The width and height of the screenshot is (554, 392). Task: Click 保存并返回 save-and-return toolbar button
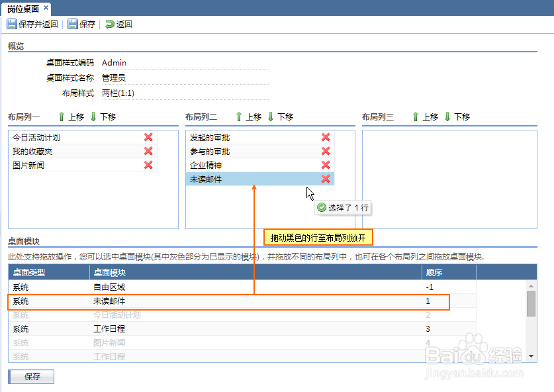32,24
